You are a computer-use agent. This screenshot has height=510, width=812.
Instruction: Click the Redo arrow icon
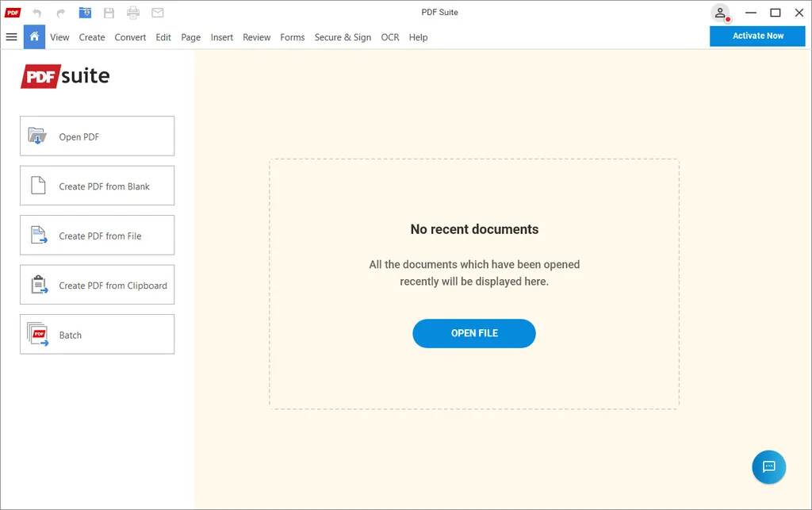(60, 13)
